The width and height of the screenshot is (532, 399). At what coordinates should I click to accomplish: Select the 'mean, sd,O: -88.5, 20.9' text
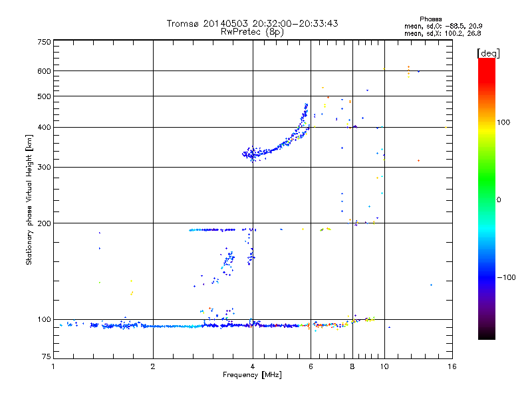coord(443,26)
